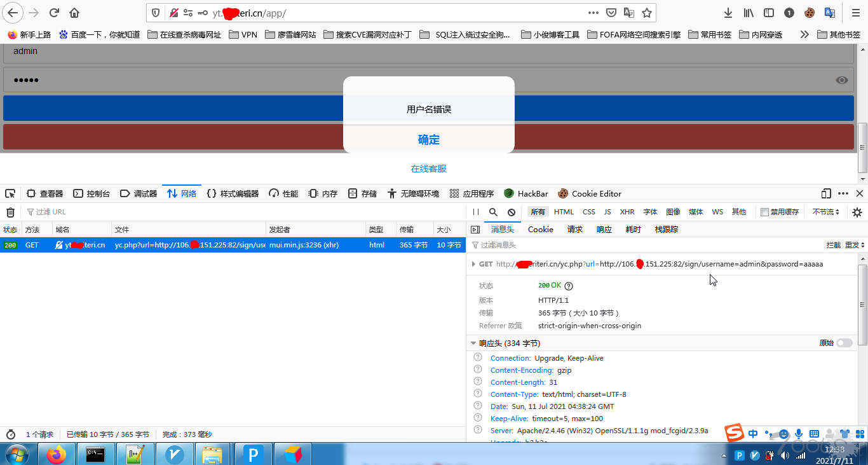Enable the 禁用缓存 checkbox
This screenshot has height=465, width=868.
[765, 212]
